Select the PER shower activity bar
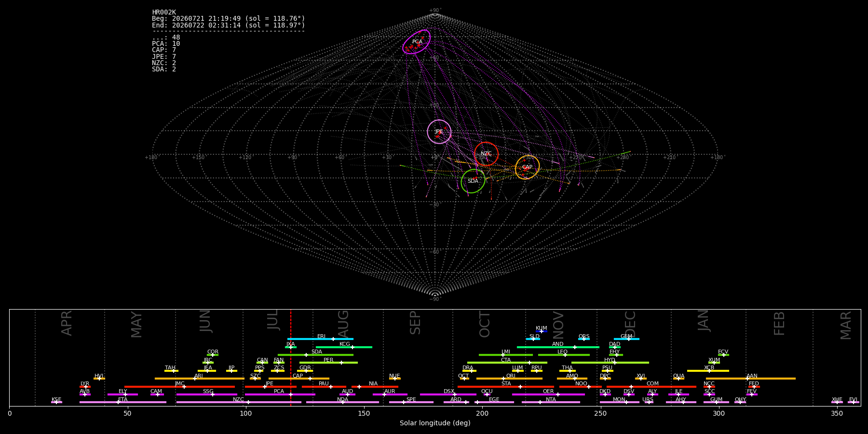 coord(328,363)
